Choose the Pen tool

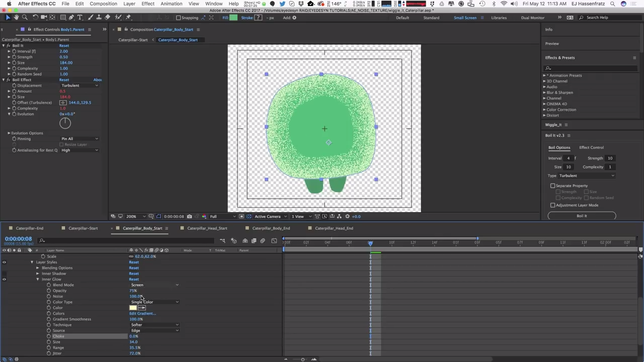tap(71, 18)
